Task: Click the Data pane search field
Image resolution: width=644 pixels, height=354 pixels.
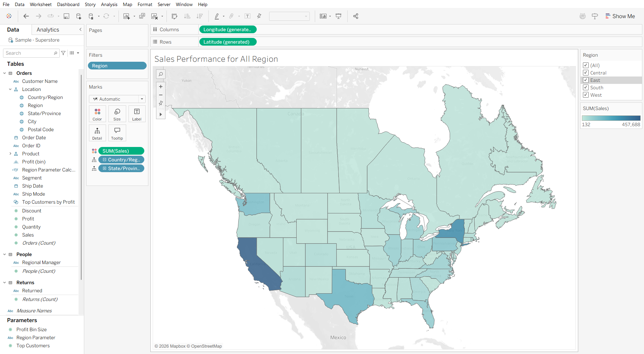Action: pyautogui.click(x=29, y=53)
